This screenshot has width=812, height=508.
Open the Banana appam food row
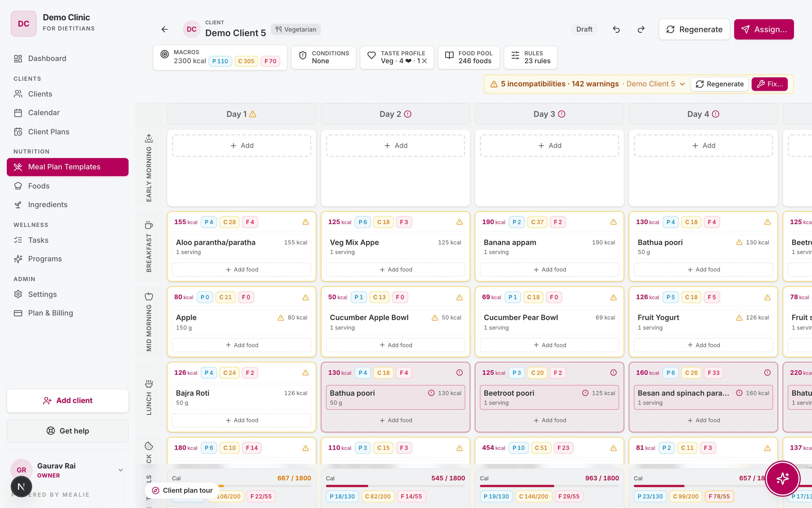pos(549,247)
